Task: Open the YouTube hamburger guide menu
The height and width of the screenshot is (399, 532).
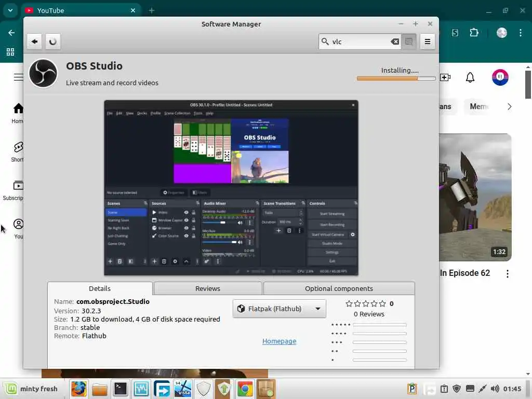Action: point(18,77)
